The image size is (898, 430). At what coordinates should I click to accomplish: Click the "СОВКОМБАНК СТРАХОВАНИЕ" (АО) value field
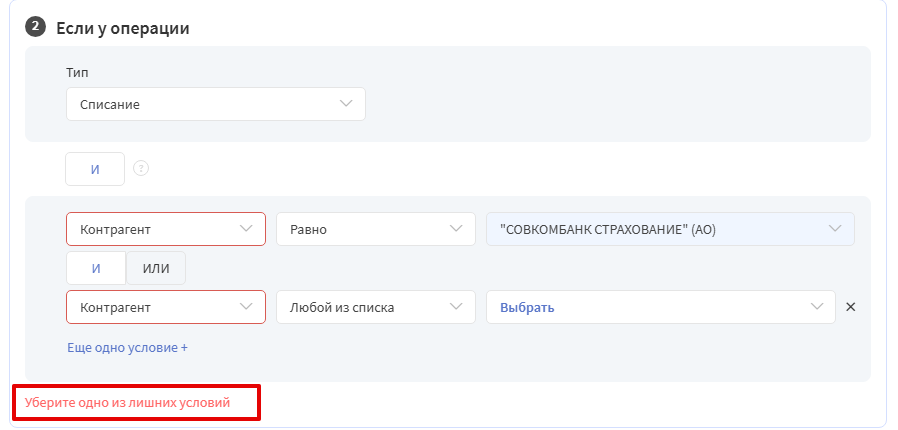coord(670,229)
